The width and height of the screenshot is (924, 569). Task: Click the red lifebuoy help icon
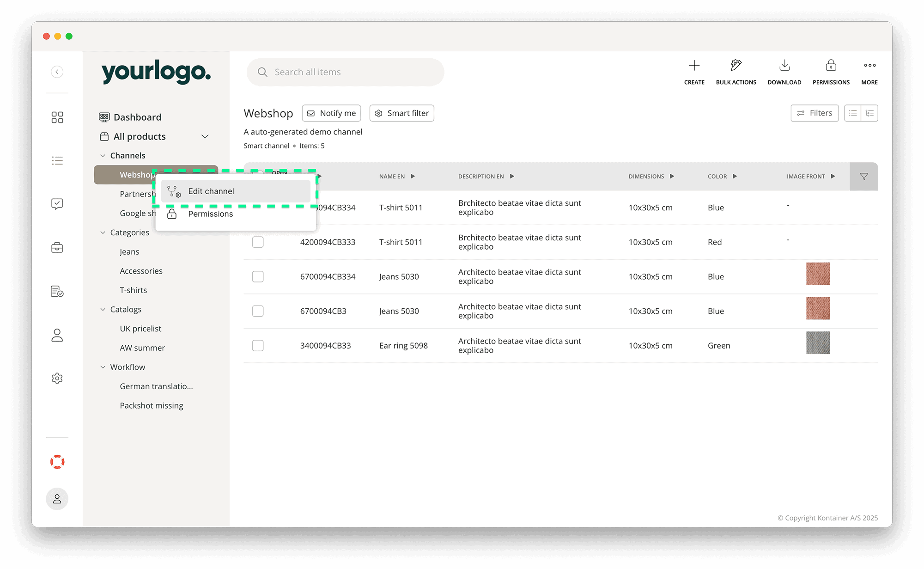(57, 462)
